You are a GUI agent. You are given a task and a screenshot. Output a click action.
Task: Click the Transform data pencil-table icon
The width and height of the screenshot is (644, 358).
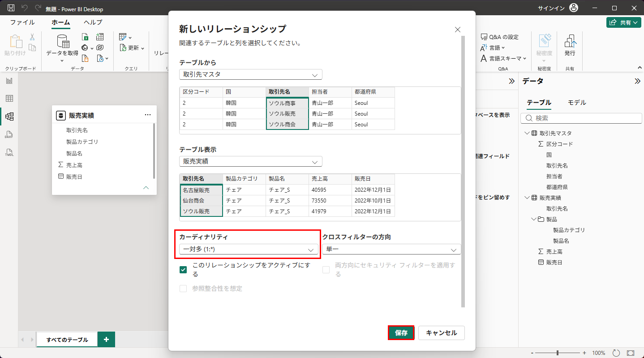pos(123,37)
